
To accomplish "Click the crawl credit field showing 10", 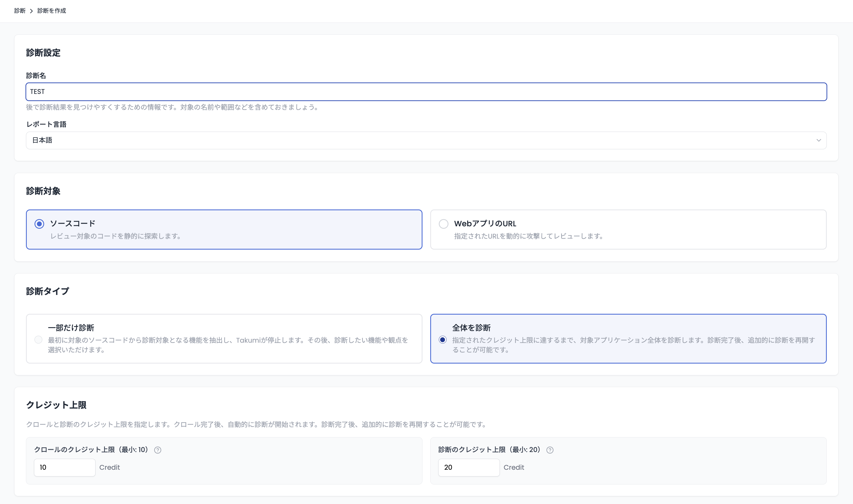I will click(x=64, y=467).
